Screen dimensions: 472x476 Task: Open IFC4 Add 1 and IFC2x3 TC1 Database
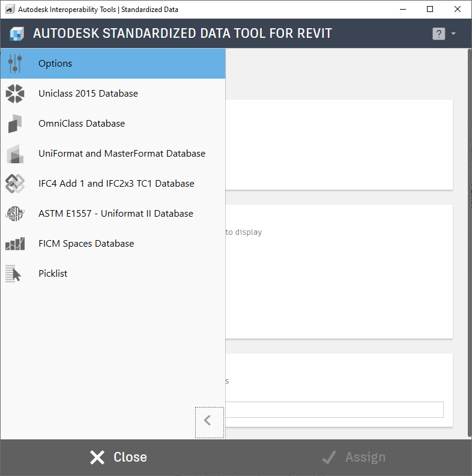click(113, 184)
